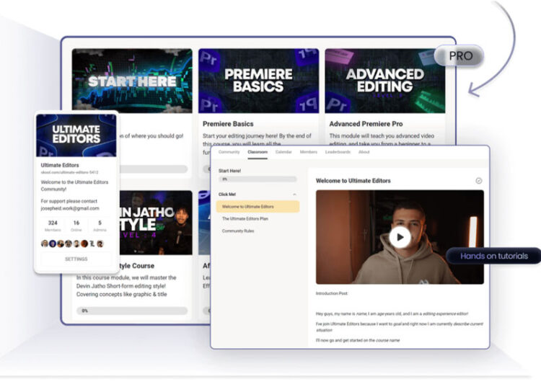This screenshot has height=392, width=541.
Task: Click the Ultimate Editors community cover image
Action: click(x=76, y=135)
